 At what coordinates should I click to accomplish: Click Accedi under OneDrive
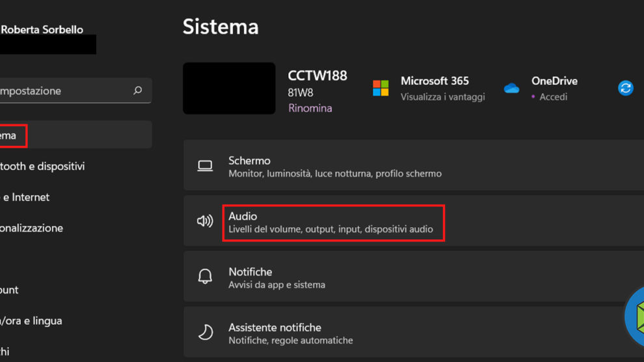pyautogui.click(x=553, y=97)
